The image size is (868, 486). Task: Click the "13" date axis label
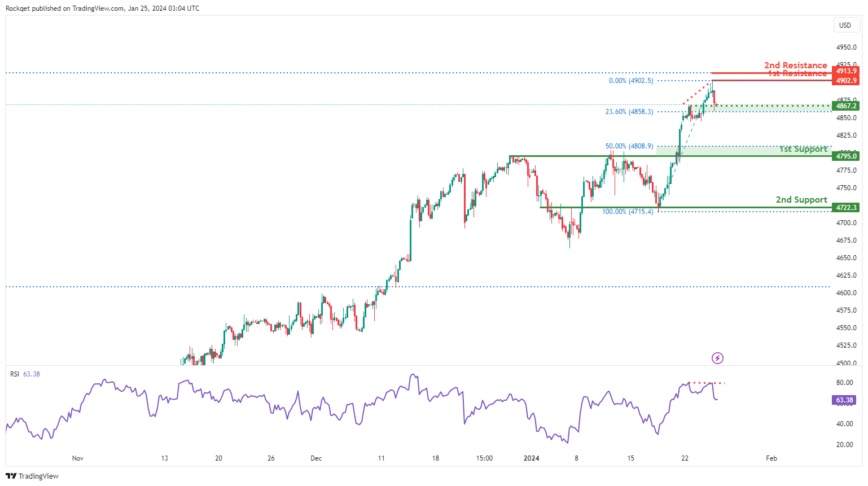coord(165,458)
